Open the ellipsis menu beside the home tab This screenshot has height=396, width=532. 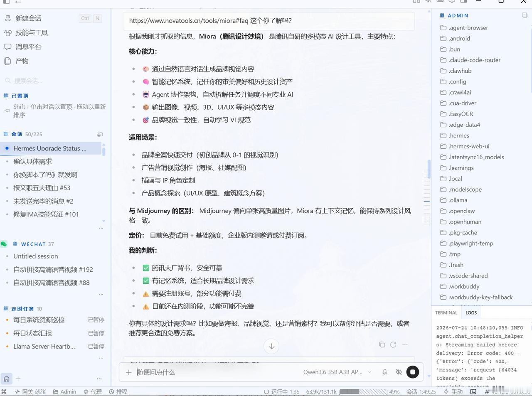point(99,379)
